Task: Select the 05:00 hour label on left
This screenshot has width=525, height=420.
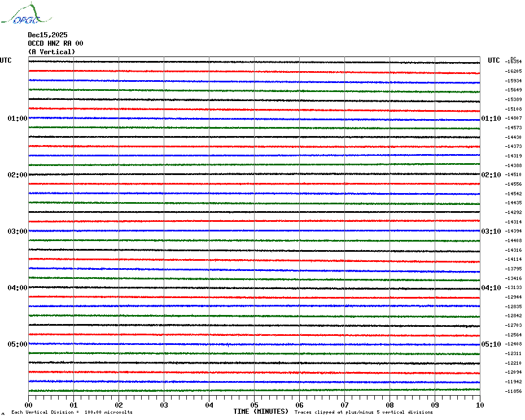Action: [x=17, y=344]
